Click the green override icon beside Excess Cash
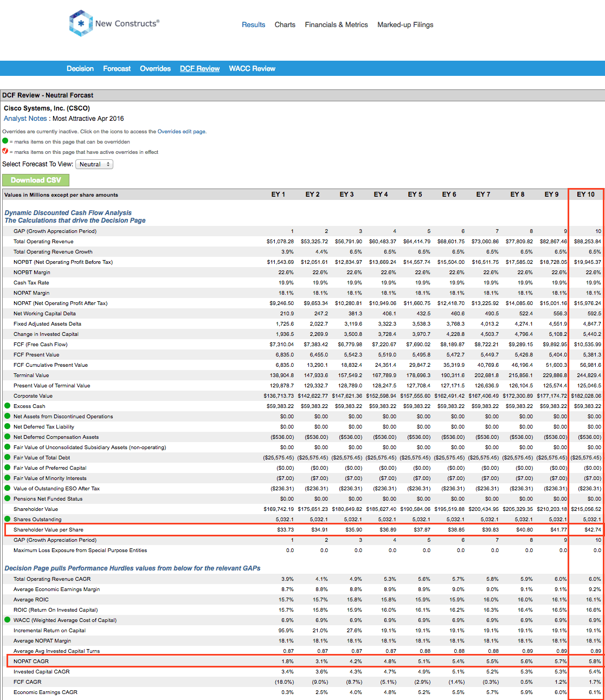Screen dimensions: 605x700 7,406
